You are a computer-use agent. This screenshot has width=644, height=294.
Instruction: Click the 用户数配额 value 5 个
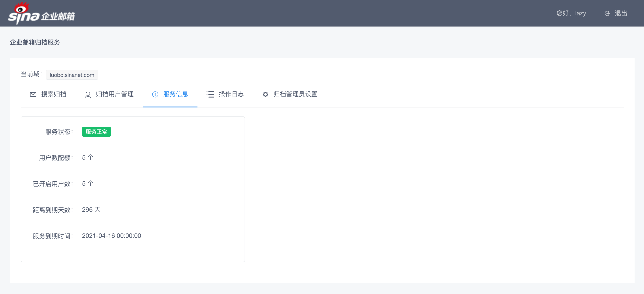(x=88, y=158)
